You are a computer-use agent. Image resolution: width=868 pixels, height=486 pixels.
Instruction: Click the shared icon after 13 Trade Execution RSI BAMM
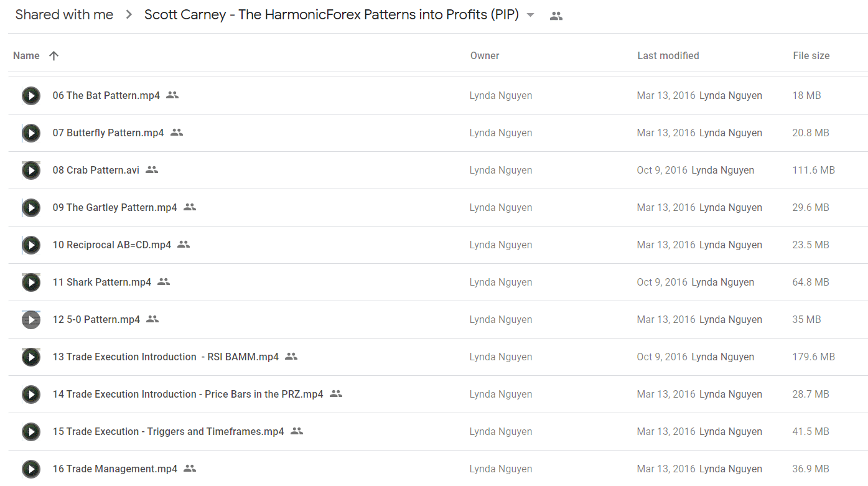point(291,357)
